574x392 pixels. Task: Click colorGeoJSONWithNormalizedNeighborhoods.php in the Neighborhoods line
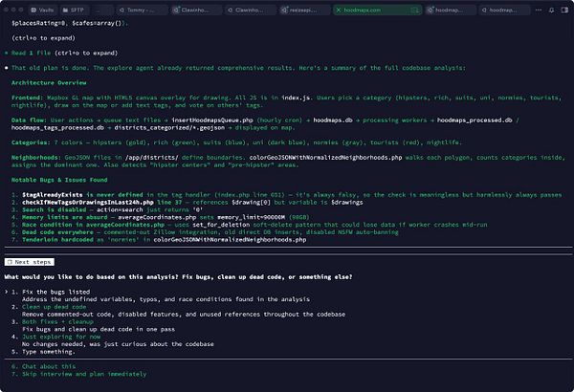coord(325,158)
